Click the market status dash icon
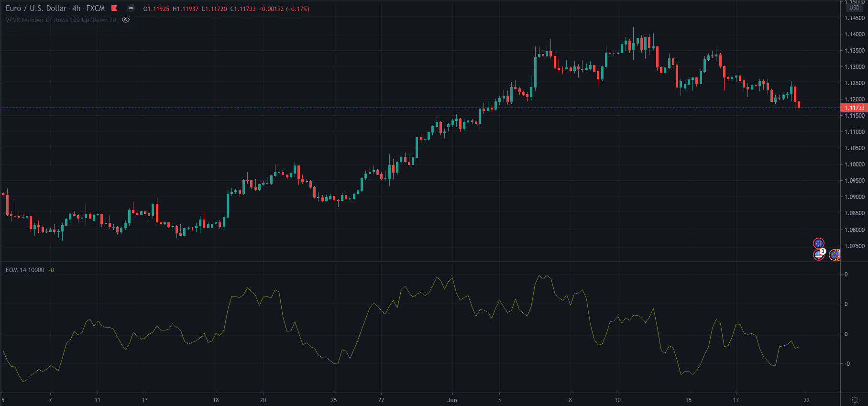Image resolution: width=868 pixels, height=406 pixels. (x=131, y=8)
